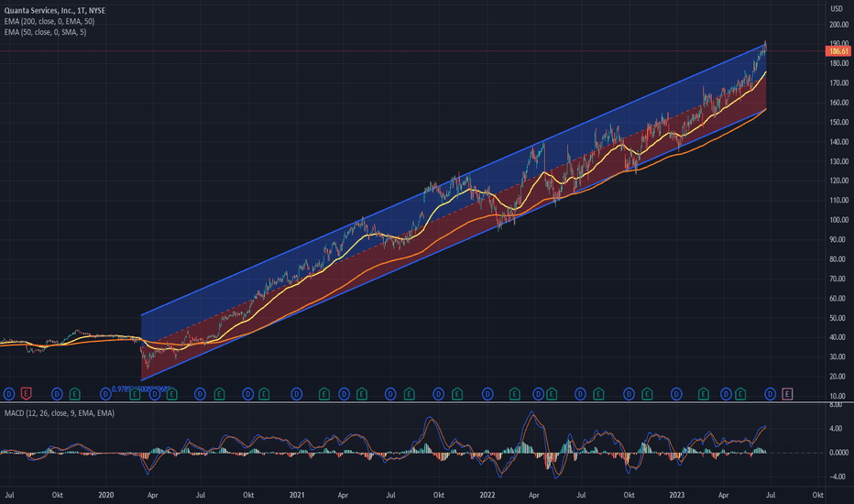Click the -4.00 MACD scale label
This screenshot has height=504, width=854.
click(836, 477)
